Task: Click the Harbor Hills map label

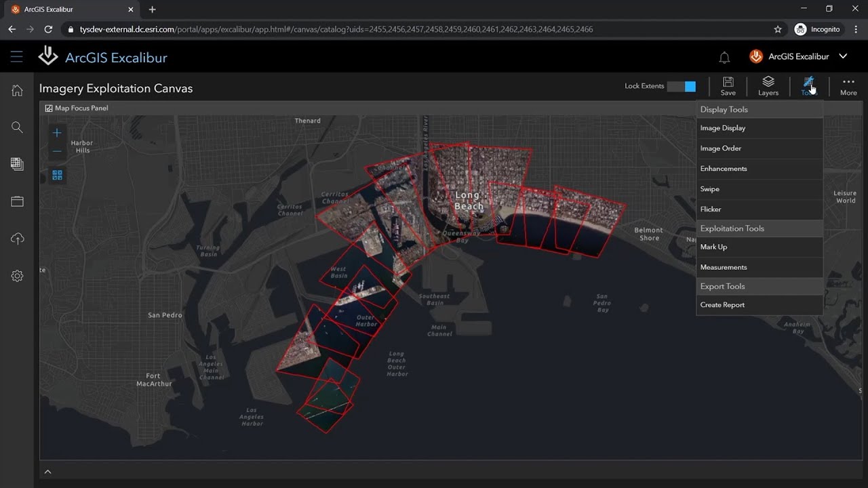Action: [x=82, y=146]
